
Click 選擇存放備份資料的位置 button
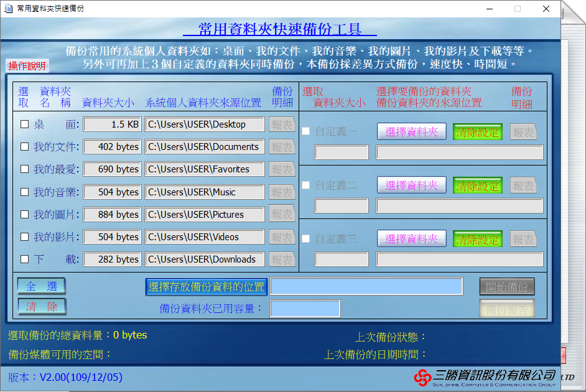207,287
